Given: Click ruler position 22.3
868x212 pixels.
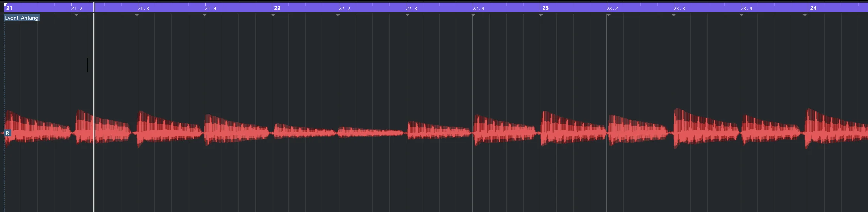Looking at the screenshot, I should (x=412, y=8).
